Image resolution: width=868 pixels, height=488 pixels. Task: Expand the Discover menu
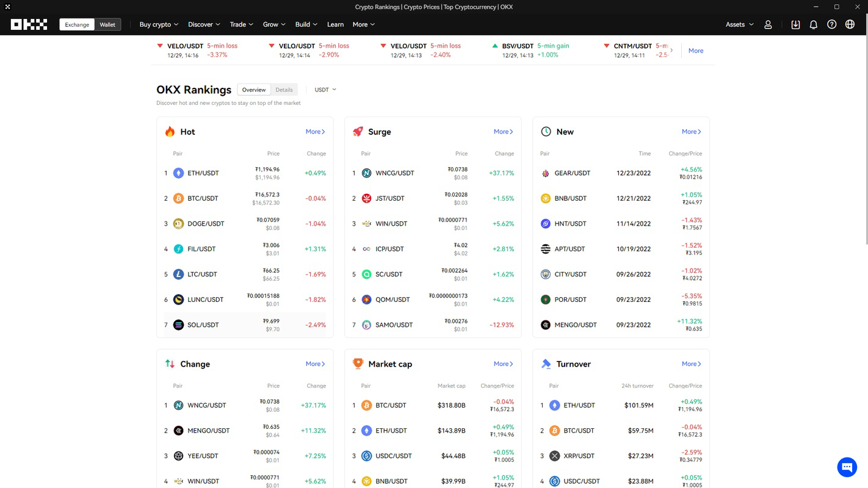204,24
